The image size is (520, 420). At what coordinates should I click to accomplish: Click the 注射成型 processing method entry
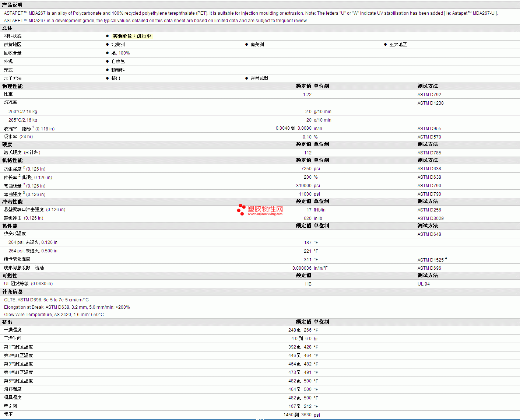[x=259, y=78]
